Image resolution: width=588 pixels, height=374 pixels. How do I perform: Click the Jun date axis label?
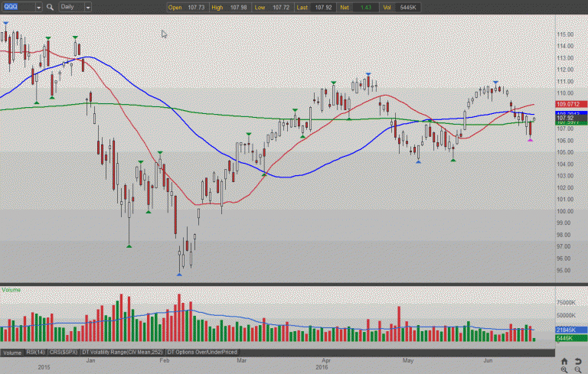pos(488,360)
